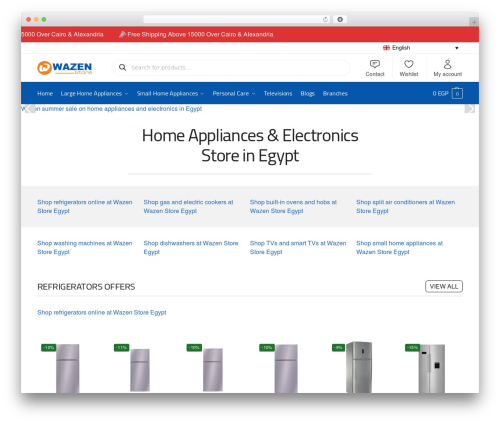Open Shop split air conditioners link
500x423 pixels.
405,206
